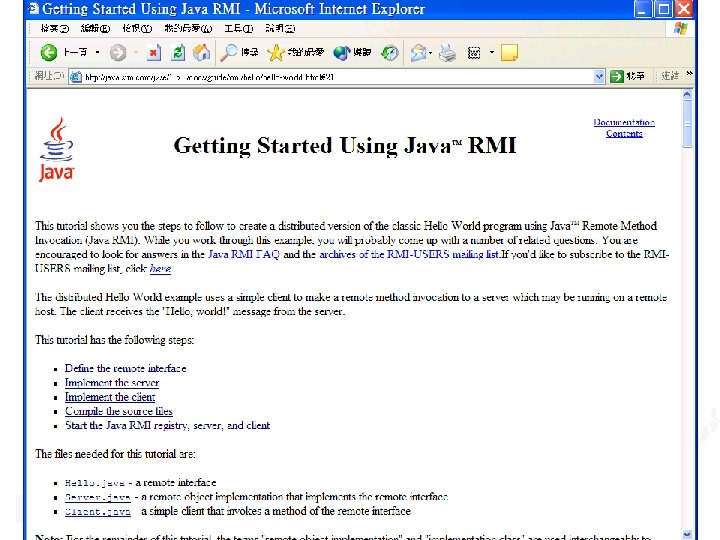
Task: Click the Internet Explorer title bar icon
Action: (34, 9)
